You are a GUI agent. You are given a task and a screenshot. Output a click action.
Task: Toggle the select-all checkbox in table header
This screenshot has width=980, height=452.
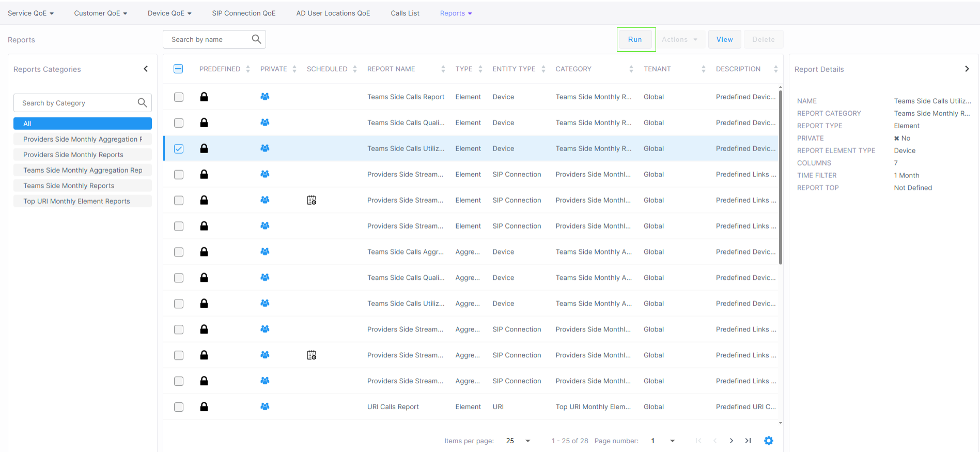tap(178, 69)
